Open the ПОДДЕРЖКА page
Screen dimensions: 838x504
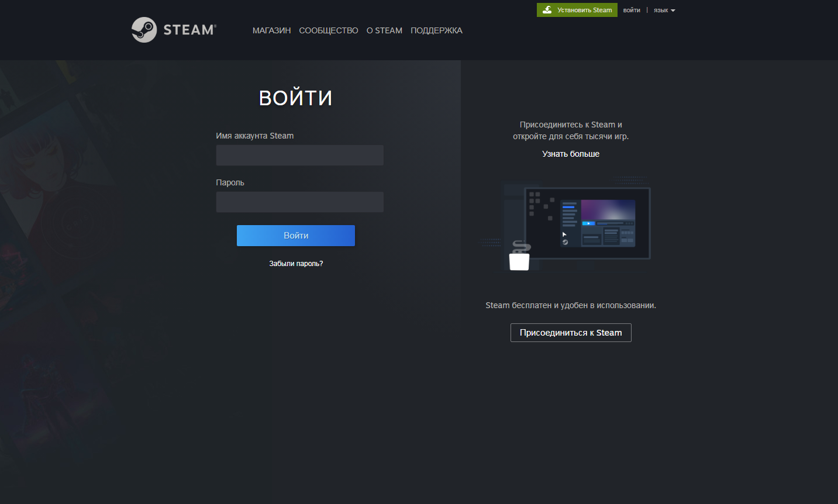pyautogui.click(x=436, y=30)
